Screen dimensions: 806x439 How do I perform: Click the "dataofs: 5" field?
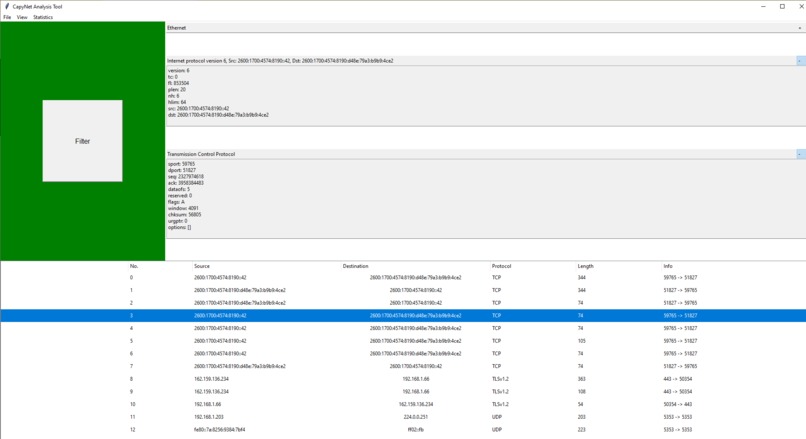(178, 189)
